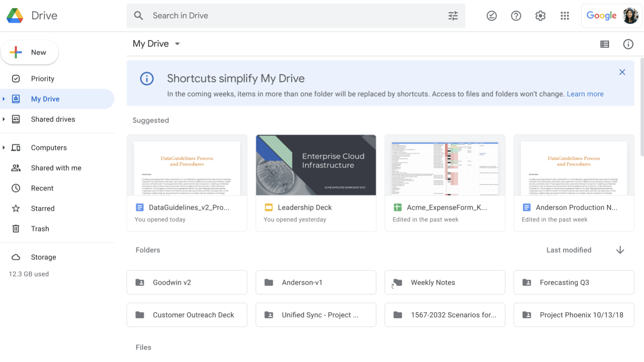Viewport: 644px width, 362px height.
Task: Follow the Learn more link in banner
Action: tap(585, 94)
